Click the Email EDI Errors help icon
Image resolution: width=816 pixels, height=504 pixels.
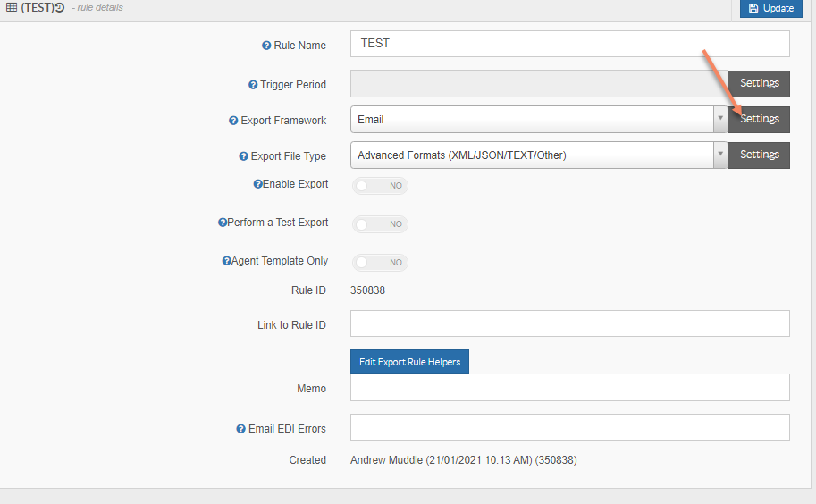241,429
